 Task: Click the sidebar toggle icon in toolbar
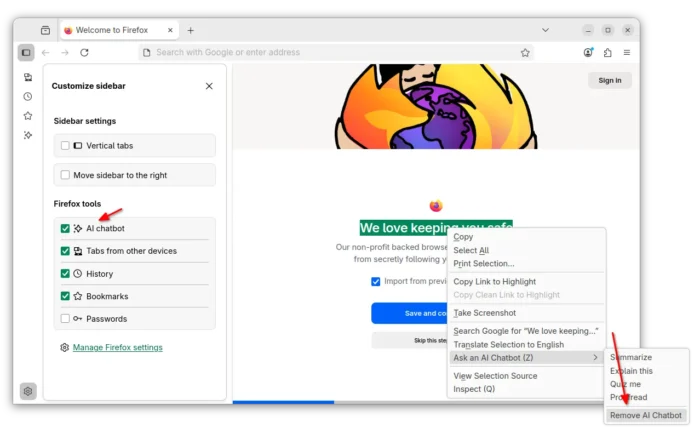pyautogui.click(x=26, y=52)
